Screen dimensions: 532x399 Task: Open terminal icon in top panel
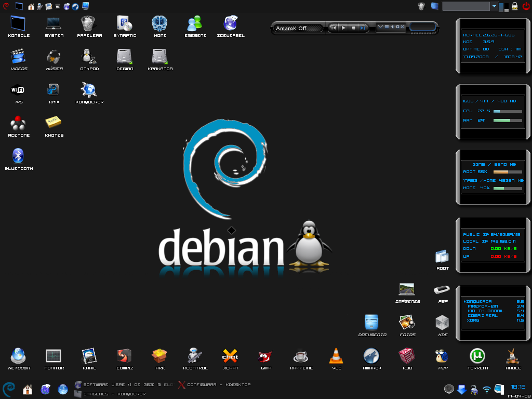pyautogui.click(x=19, y=6)
